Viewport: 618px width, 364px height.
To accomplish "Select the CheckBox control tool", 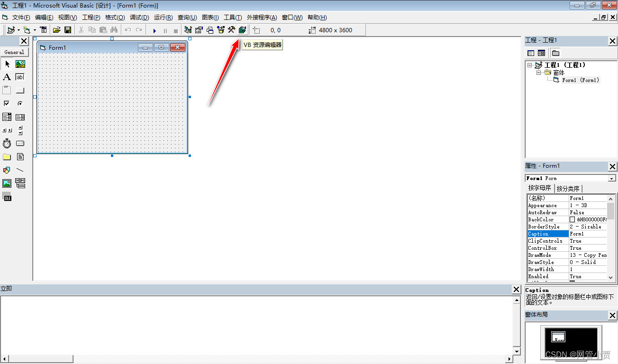I will coord(7,104).
